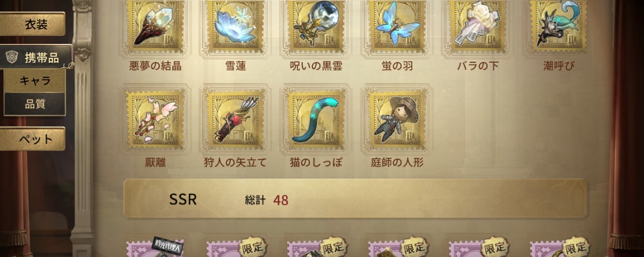The image size is (644, 257).
Task: Select the 時光代理人 purple stamp item
Action: 155,247
